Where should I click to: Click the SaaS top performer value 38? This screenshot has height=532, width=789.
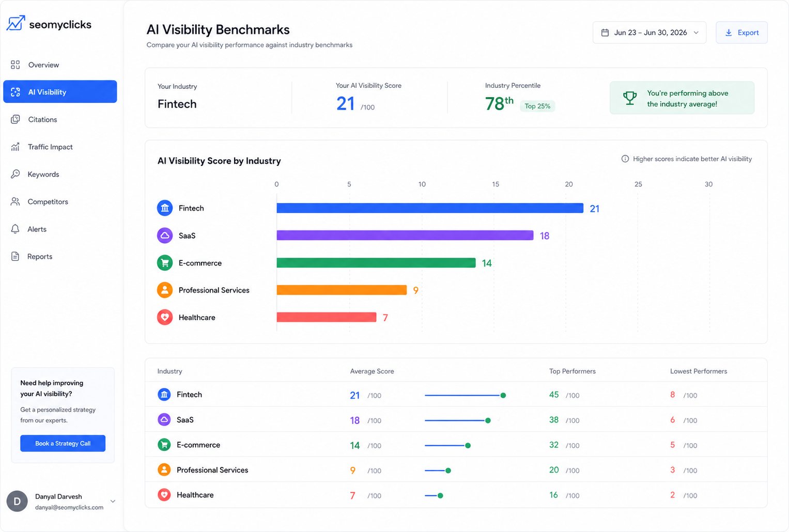click(x=554, y=420)
